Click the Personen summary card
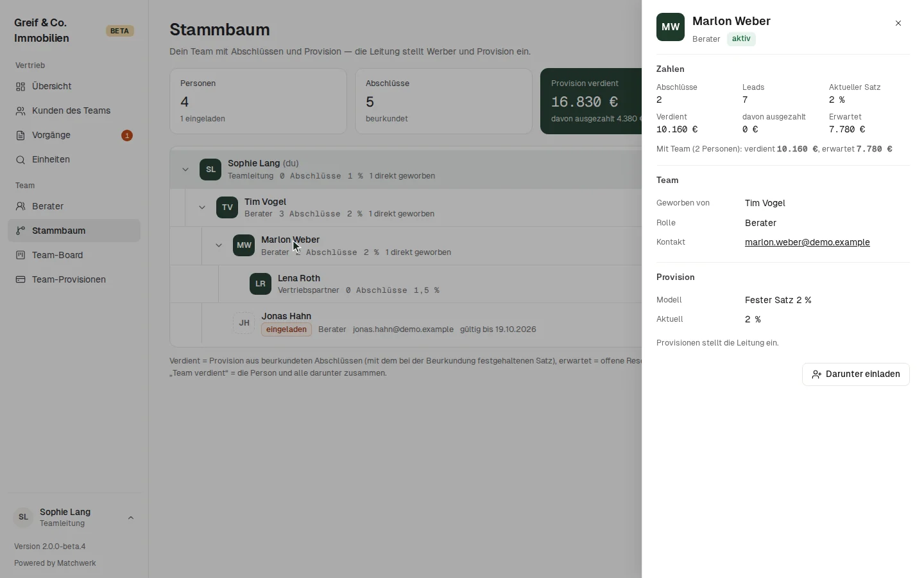Viewport: 924px width, 578px height. coord(258,101)
